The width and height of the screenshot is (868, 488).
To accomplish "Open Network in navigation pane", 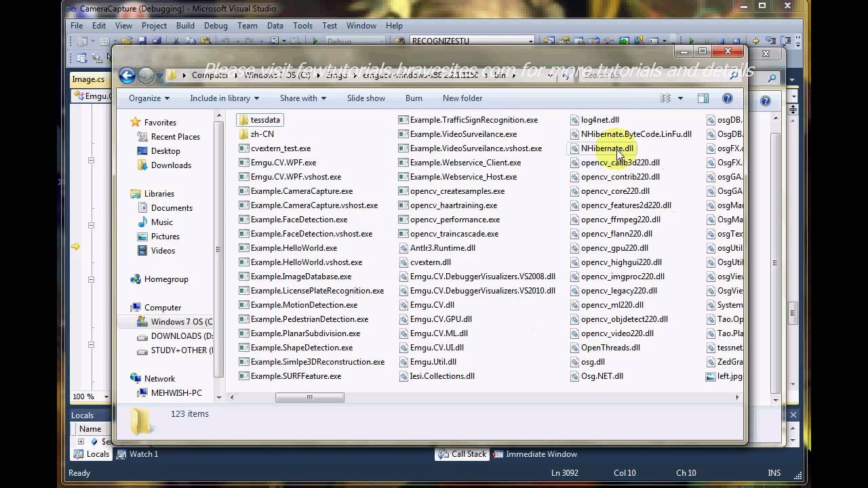I will point(152,379).
